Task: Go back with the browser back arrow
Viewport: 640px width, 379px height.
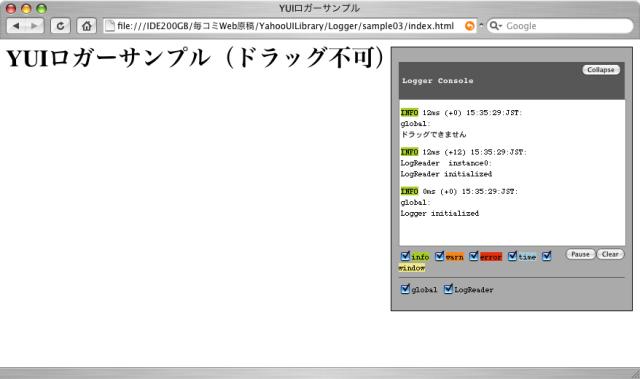Action: point(16,26)
